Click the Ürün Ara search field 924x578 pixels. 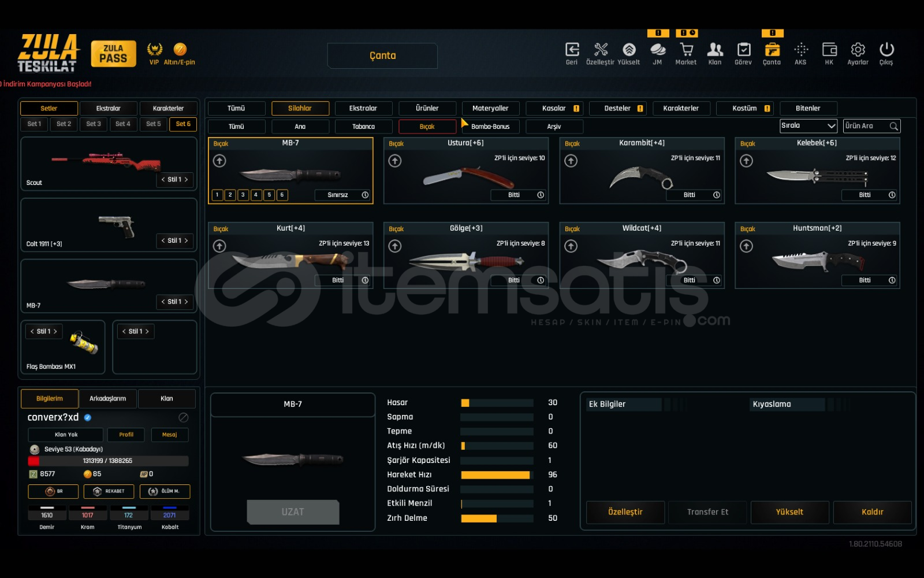click(866, 126)
